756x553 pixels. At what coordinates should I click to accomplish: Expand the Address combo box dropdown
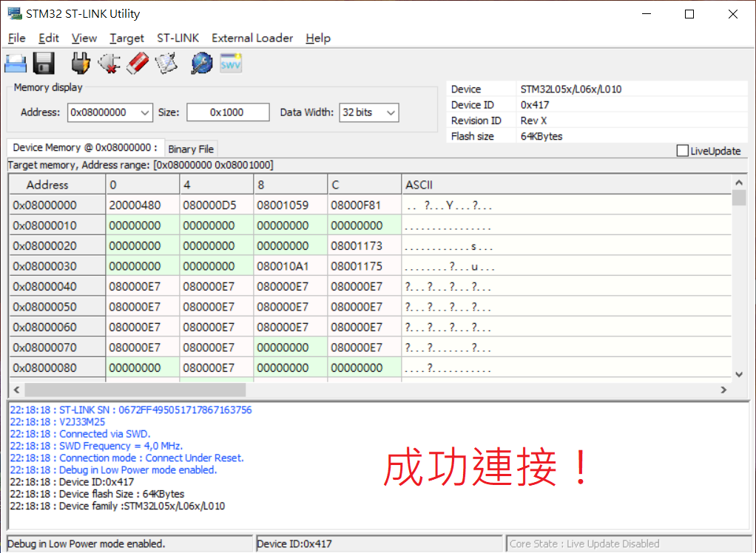[x=145, y=112]
